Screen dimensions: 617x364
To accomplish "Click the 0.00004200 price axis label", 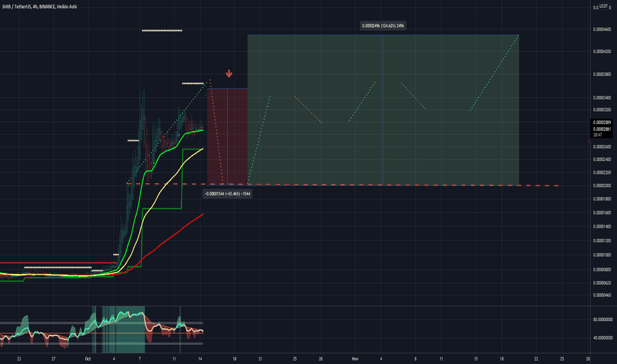I will point(602,52).
